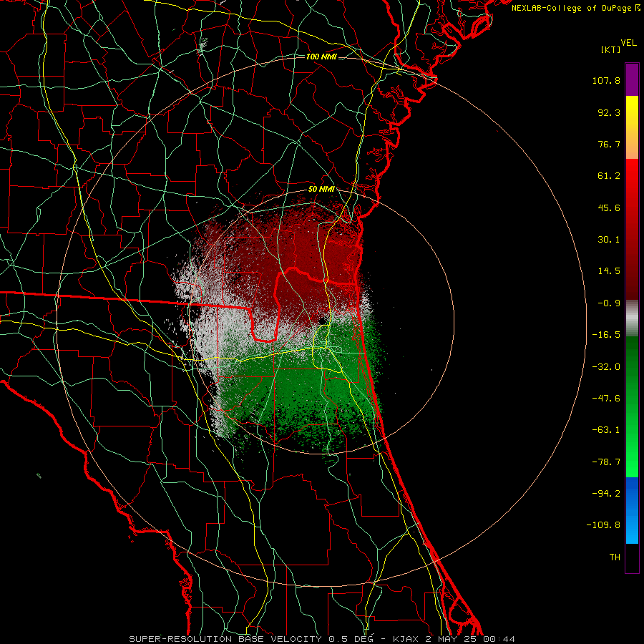The width and height of the screenshot is (644, 644).
Task: Click the 50 NMI range ring label
Action: (321, 190)
